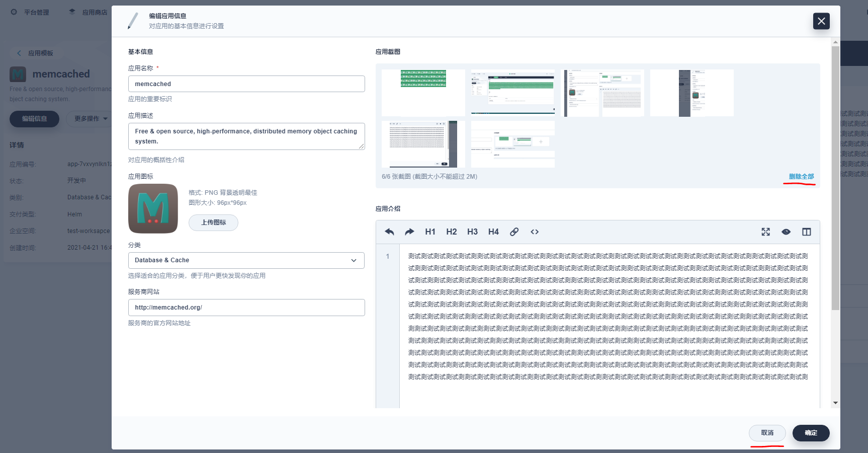Click the 详情 heading in the background panel
The height and width of the screenshot is (453, 868).
tap(17, 145)
